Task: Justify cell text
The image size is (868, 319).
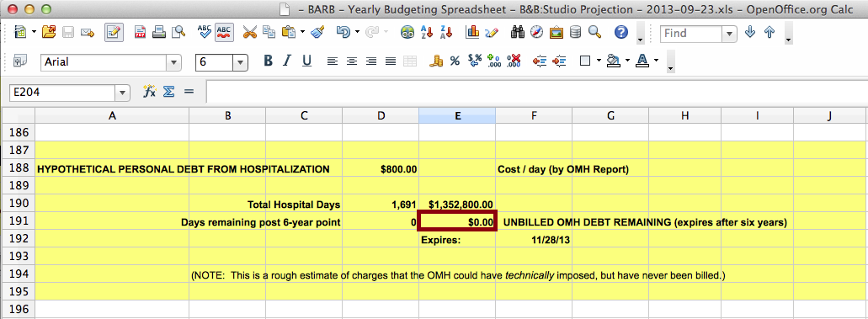Action: (391, 61)
